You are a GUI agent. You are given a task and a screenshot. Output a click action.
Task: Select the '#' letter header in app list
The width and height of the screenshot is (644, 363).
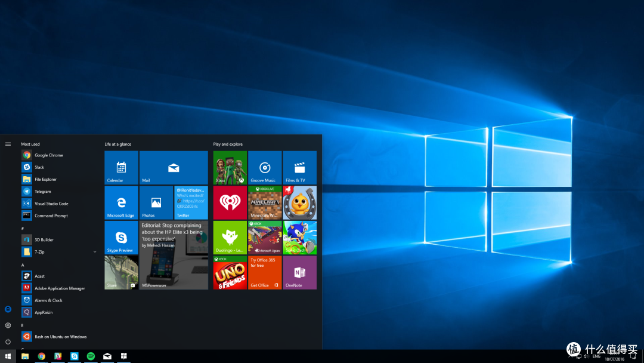23,228
